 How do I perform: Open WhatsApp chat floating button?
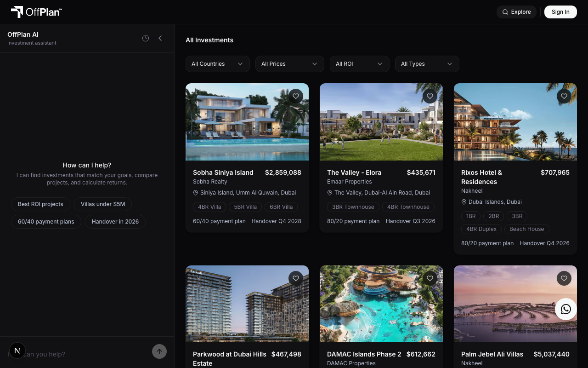566,309
